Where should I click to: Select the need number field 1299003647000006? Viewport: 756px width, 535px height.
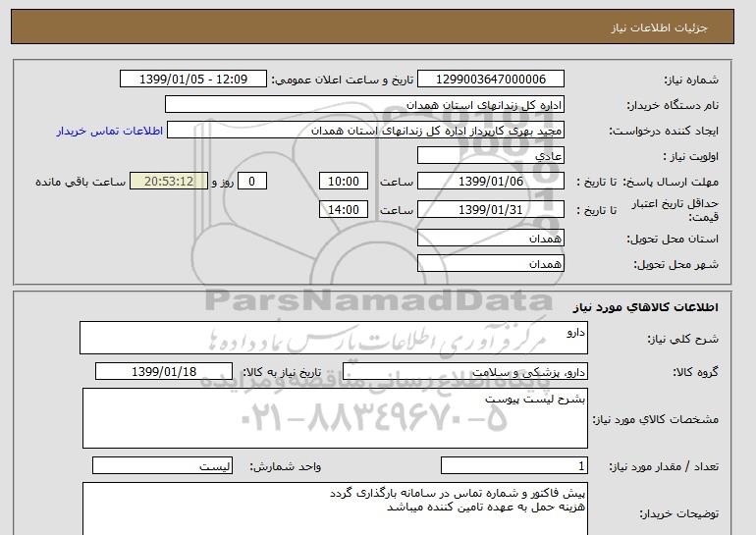tap(490, 80)
